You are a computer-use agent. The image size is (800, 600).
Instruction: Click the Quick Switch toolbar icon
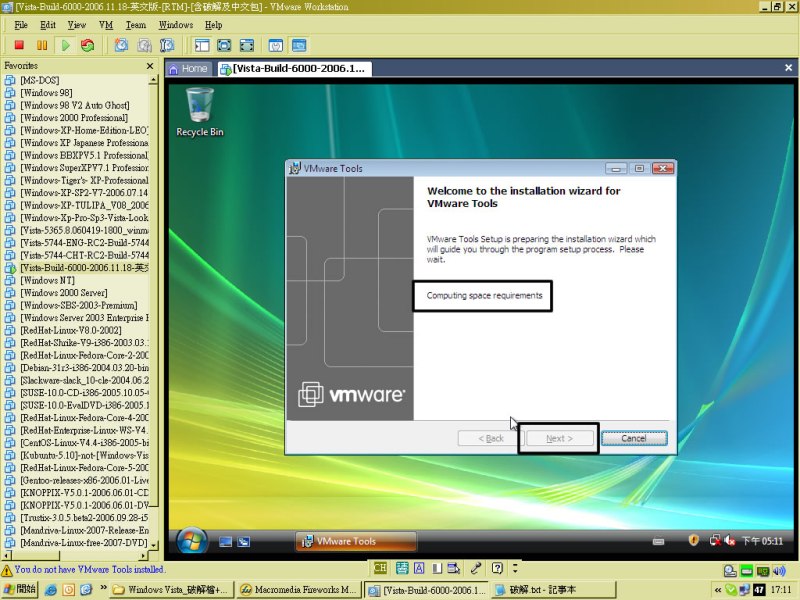(246, 45)
